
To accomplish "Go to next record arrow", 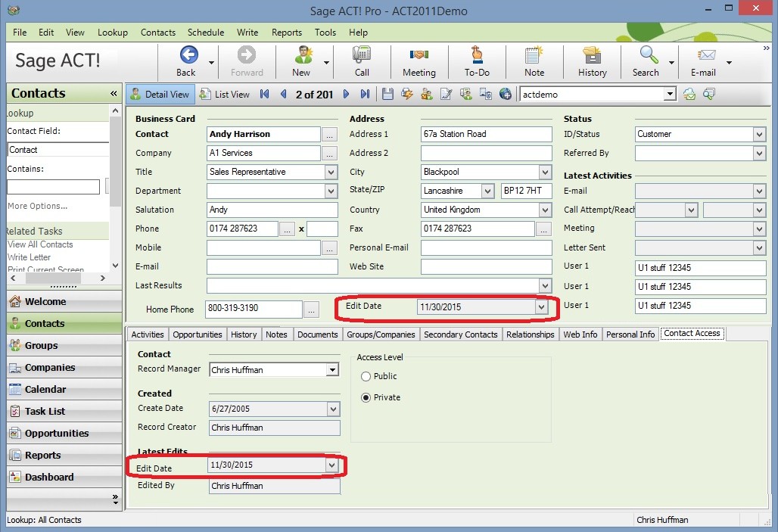I will pos(347,94).
